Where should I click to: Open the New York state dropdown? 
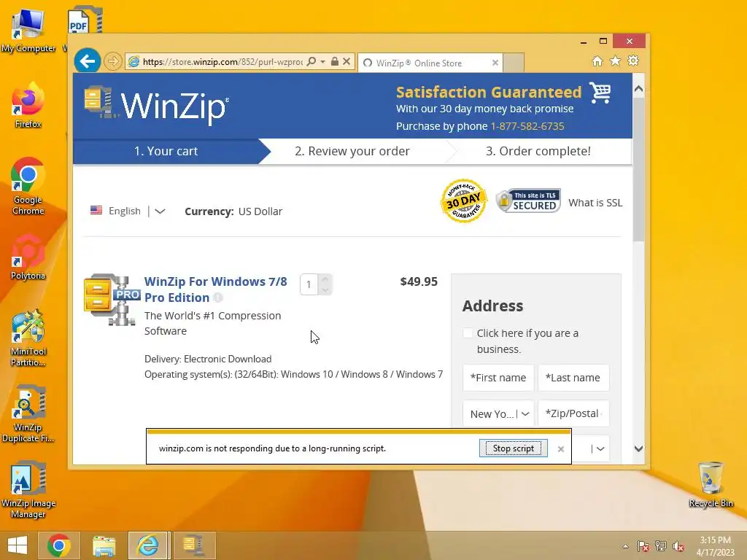[x=498, y=414]
